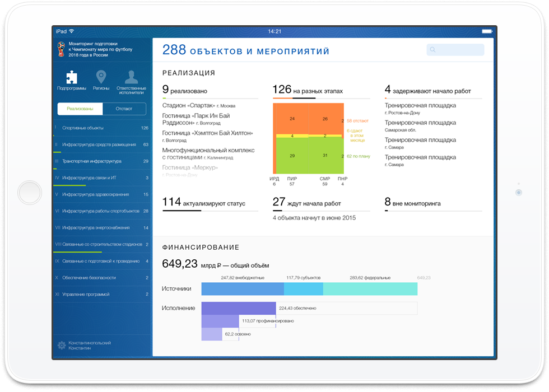The width and height of the screenshot is (549, 392).
Task: Switch the toggle to Реализованы
Action: (80, 109)
